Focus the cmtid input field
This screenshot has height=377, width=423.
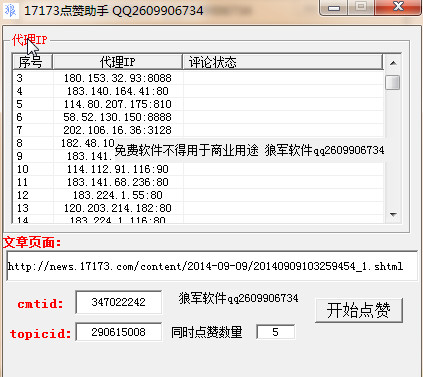119,302
